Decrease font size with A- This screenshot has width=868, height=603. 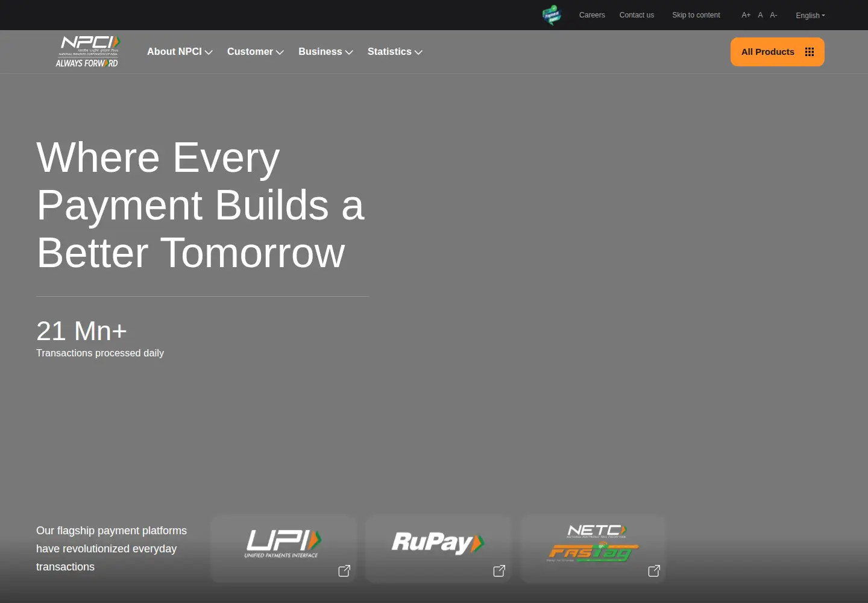pos(774,15)
